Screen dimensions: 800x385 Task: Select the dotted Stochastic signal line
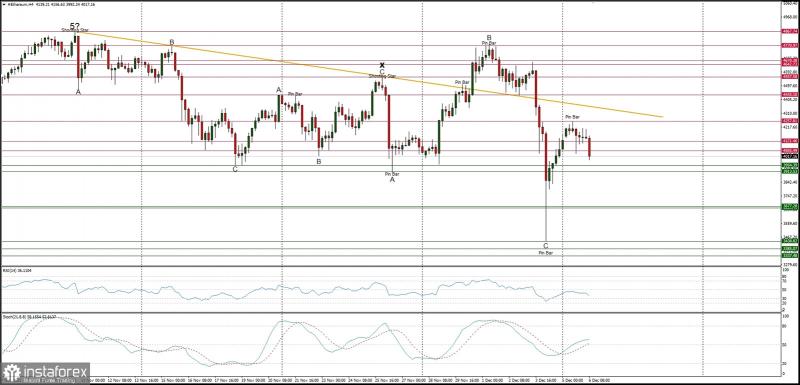296,342
